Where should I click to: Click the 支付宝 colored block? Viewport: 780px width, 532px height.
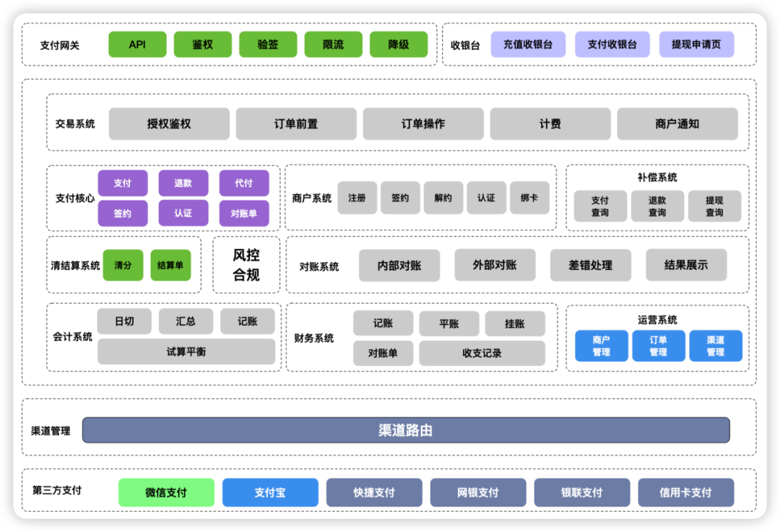(270, 492)
